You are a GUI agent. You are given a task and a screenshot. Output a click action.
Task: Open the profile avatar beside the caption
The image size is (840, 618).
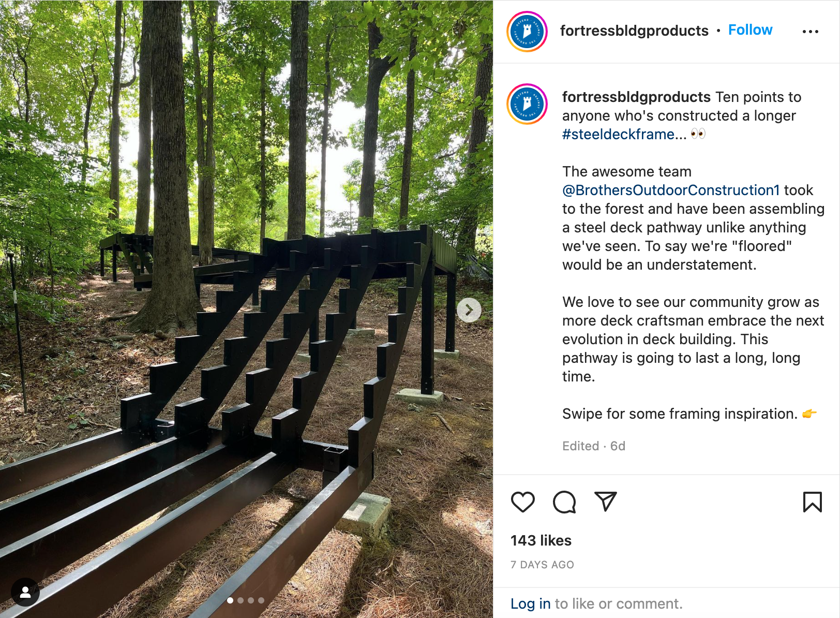click(527, 104)
